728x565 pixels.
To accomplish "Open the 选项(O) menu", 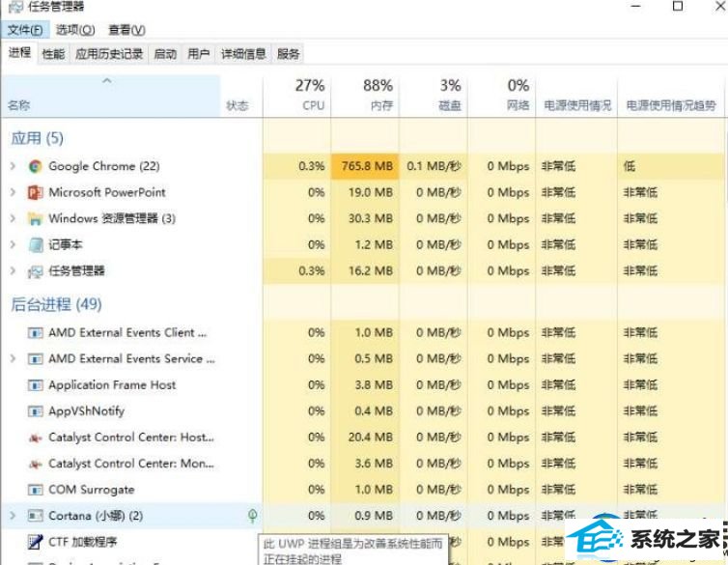I will tap(75, 30).
